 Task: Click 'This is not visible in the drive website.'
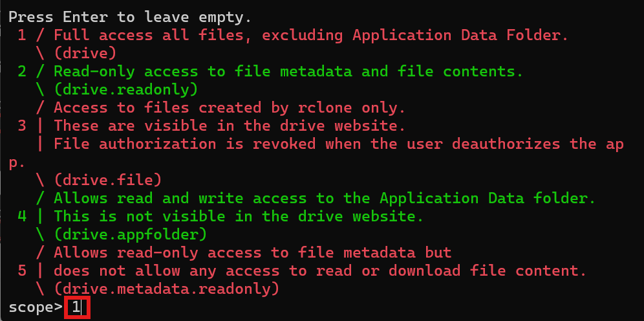[239, 216]
